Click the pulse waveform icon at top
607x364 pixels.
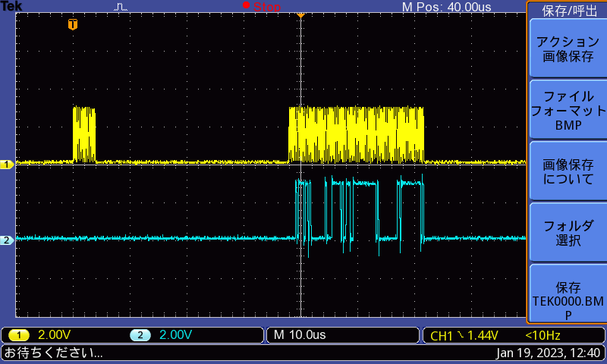121,7
